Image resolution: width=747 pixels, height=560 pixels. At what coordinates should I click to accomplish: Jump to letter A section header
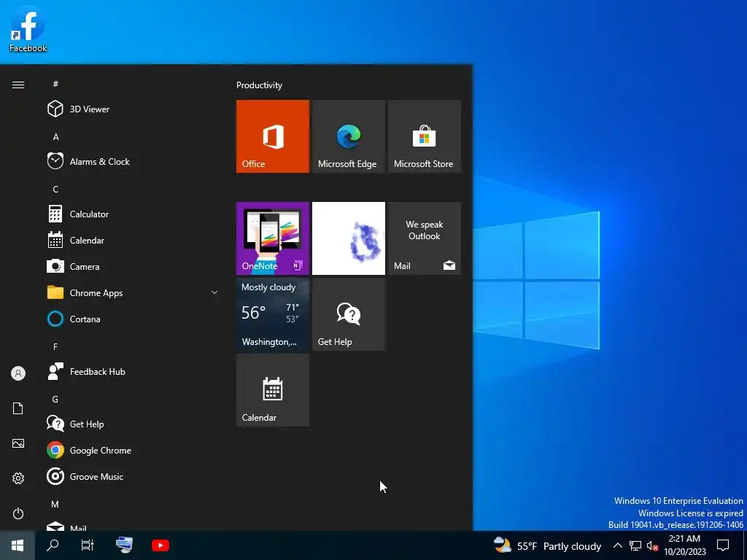click(x=55, y=137)
